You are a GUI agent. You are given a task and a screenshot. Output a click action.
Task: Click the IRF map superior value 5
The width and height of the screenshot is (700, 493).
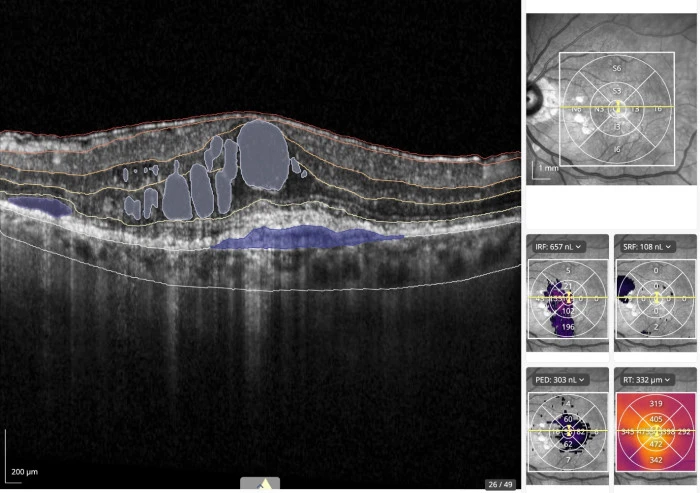click(568, 270)
